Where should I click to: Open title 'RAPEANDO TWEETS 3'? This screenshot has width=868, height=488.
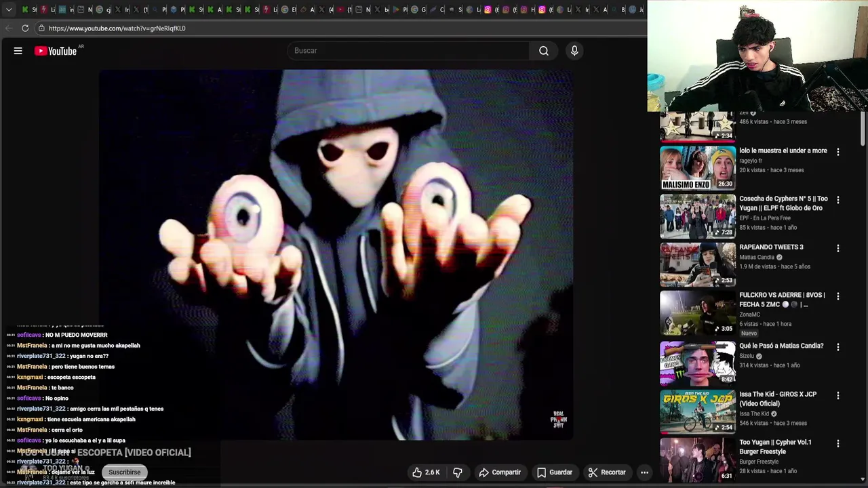click(x=771, y=247)
